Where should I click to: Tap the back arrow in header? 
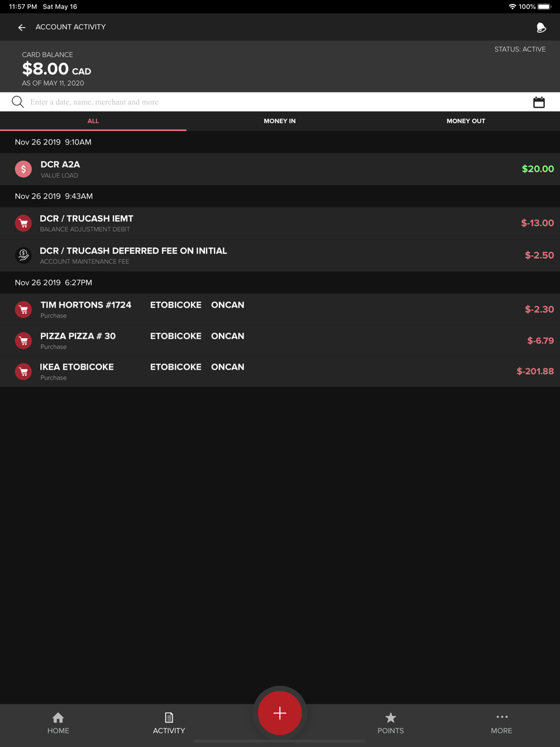22,27
